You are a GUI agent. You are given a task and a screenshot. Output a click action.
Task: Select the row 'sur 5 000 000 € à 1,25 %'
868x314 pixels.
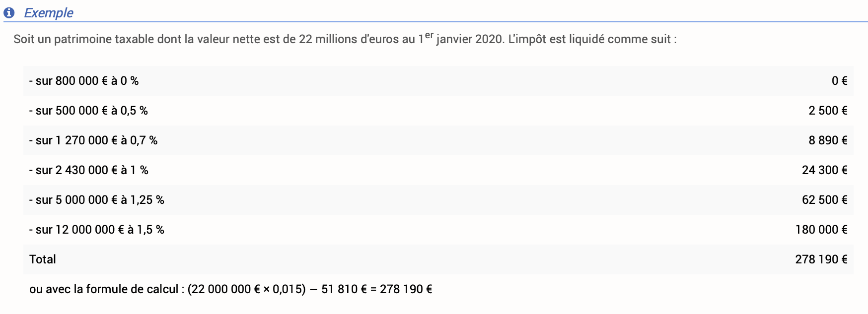pyautogui.click(x=438, y=200)
